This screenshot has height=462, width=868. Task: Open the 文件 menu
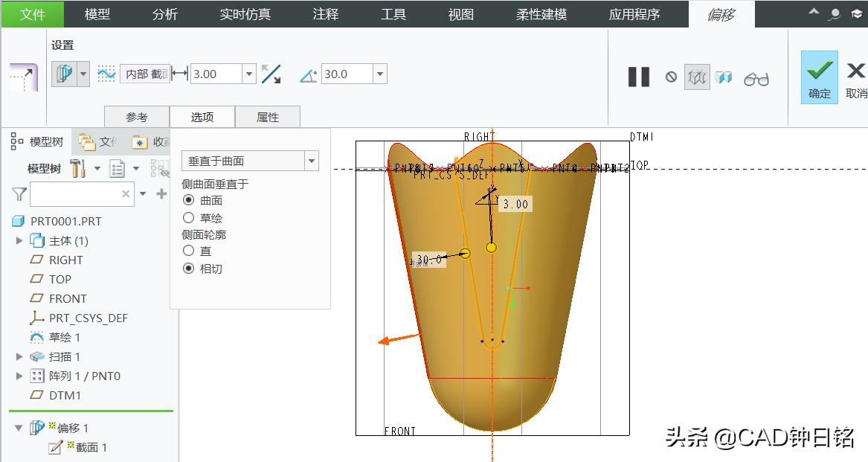pyautogui.click(x=32, y=14)
